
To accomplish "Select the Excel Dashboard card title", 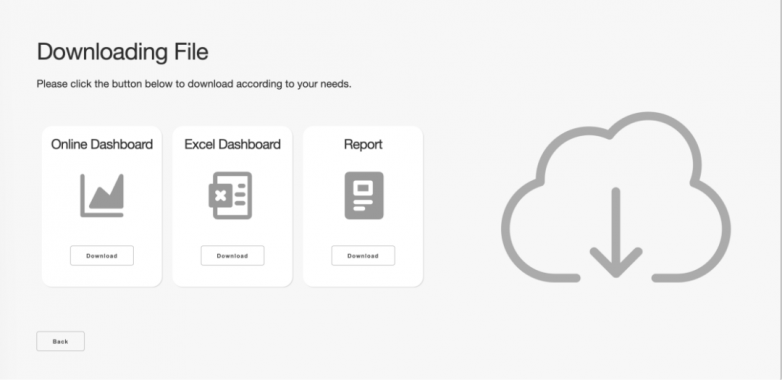I will [x=232, y=145].
